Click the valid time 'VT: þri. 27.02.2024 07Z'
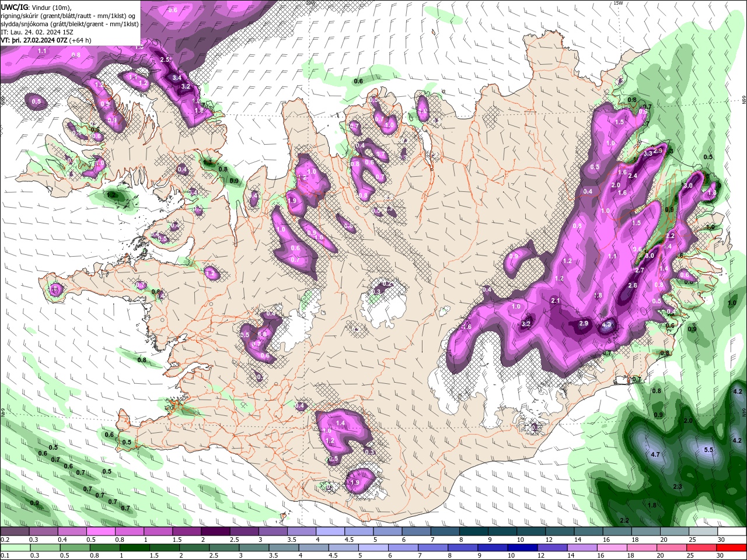This screenshot has height=560, width=747. [x=34, y=40]
